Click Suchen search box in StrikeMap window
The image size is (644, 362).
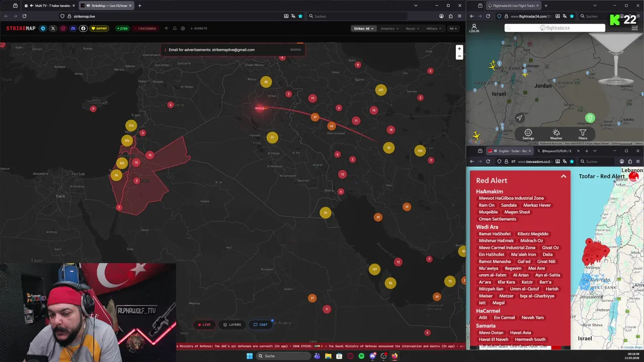357,16
